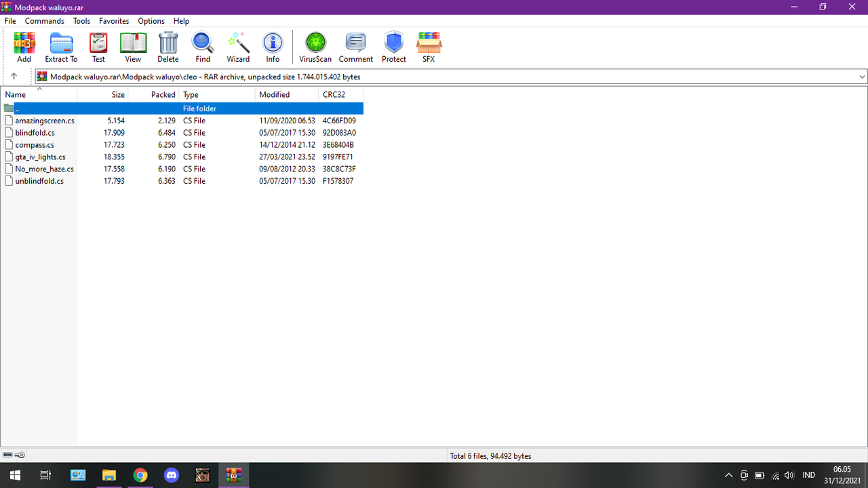The width and height of the screenshot is (868, 488).
Task: Click modified date 27/03/2021 23.52
Action: pyautogui.click(x=287, y=157)
